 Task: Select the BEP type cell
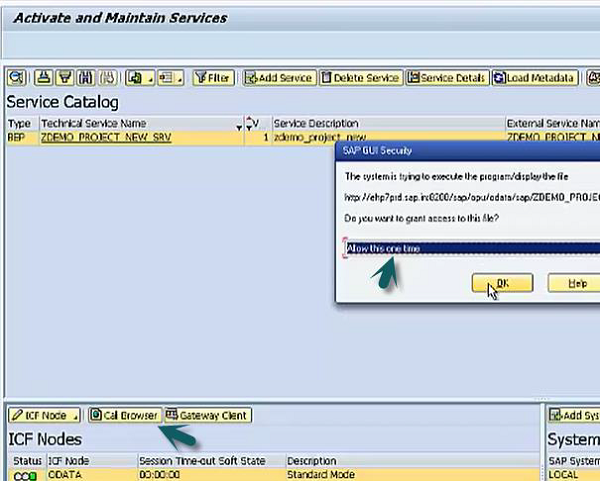click(x=23, y=137)
